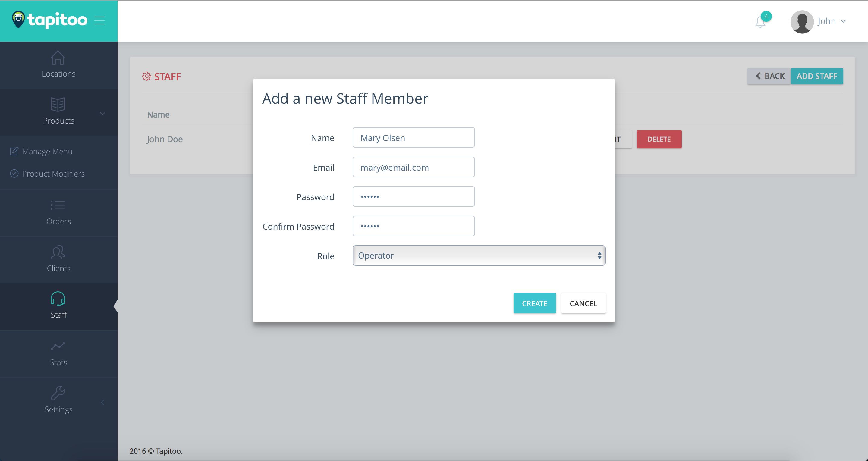Open the Products section
This screenshot has height=461, width=868.
point(59,112)
